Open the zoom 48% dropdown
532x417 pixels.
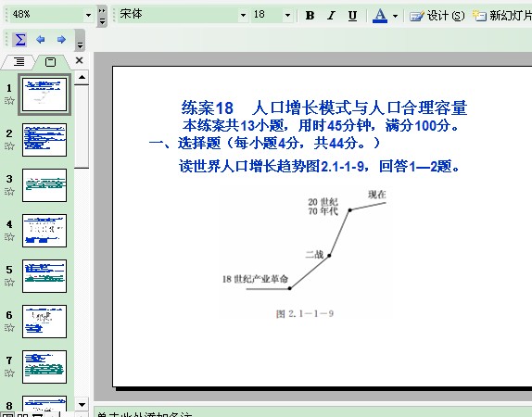88,15
